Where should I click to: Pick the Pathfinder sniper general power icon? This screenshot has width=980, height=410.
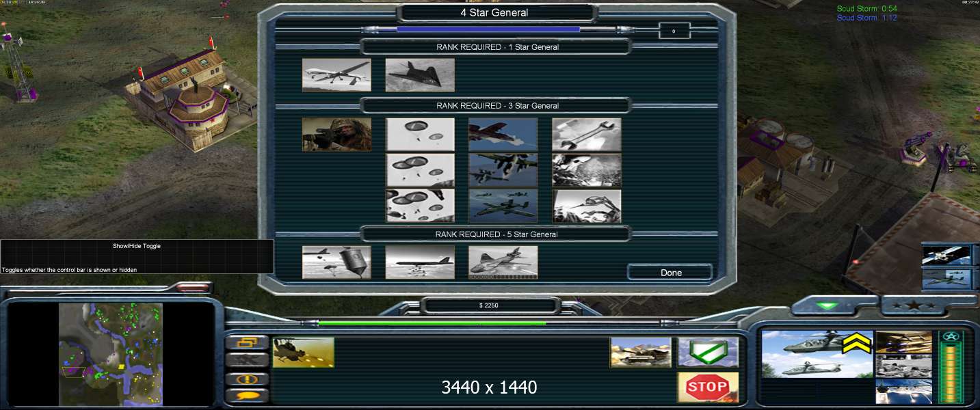point(336,135)
